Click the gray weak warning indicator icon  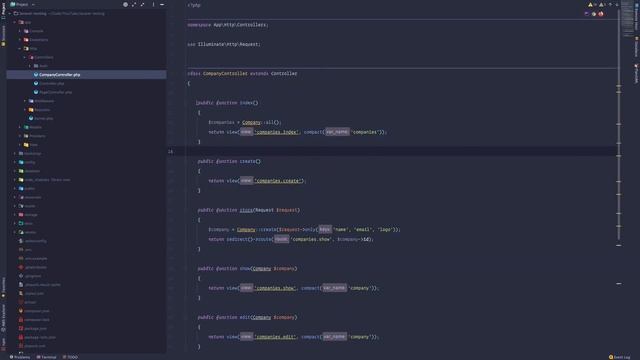click(601, 5)
